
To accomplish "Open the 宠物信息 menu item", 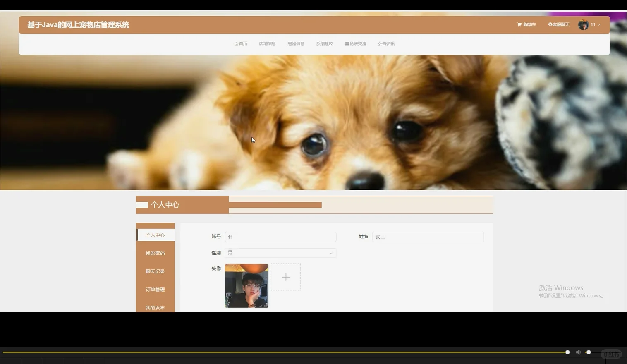I will coord(296,44).
